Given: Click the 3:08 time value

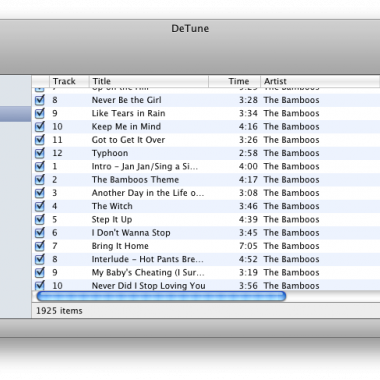Looking at the screenshot, I should (248, 193).
